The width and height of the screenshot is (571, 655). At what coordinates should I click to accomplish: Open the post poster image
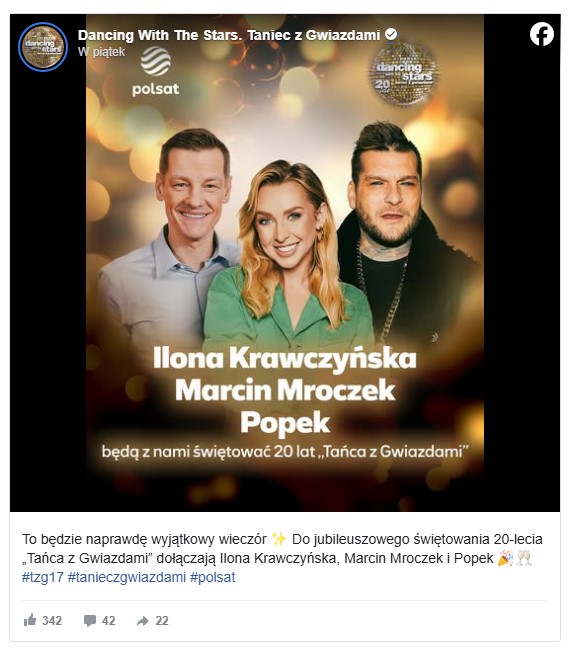(x=285, y=263)
